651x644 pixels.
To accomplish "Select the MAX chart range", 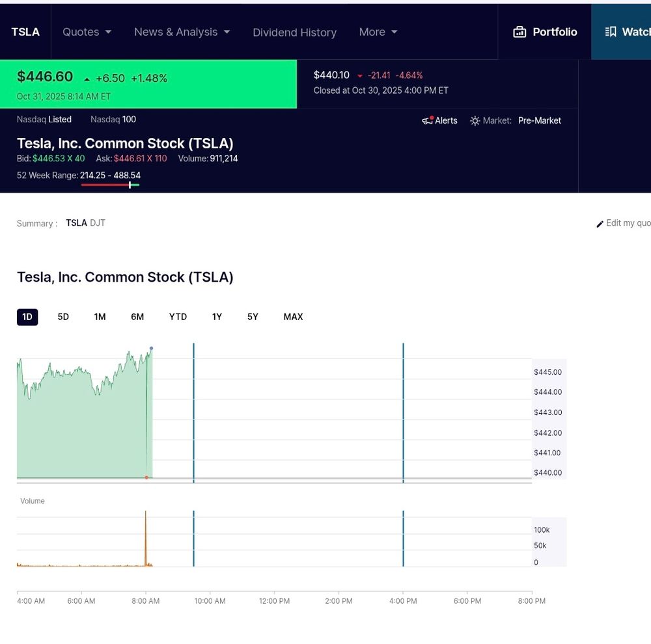I will pyautogui.click(x=293, y=317).
